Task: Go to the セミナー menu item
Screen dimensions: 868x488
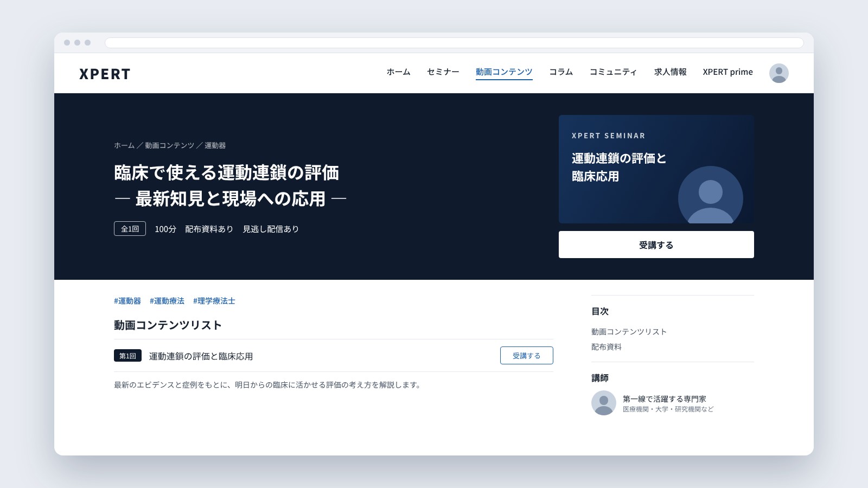Action: click(x=443, y=72)
